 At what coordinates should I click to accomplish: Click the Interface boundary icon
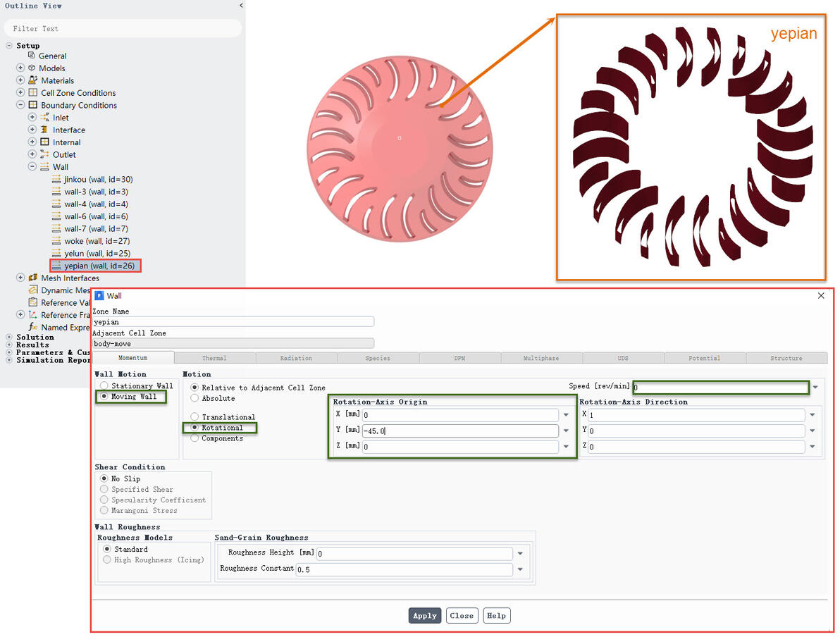[44, 129]
